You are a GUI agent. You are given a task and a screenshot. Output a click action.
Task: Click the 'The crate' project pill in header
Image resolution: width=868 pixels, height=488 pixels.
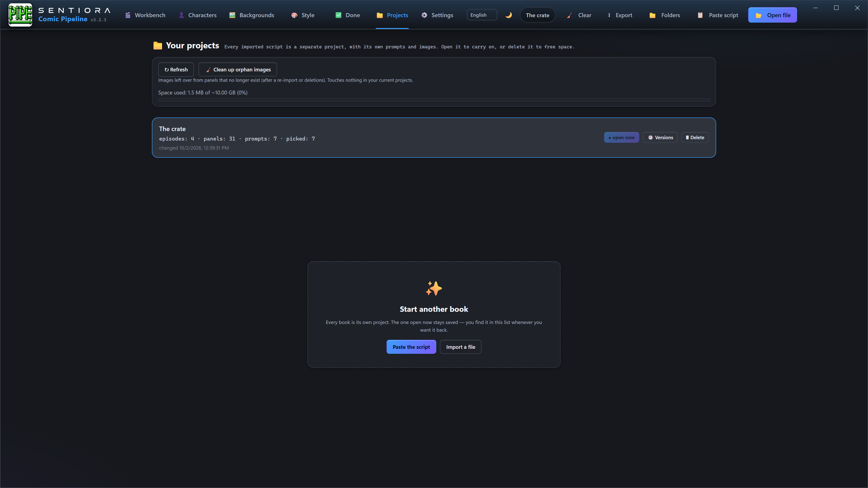click(x=538, y=15)
